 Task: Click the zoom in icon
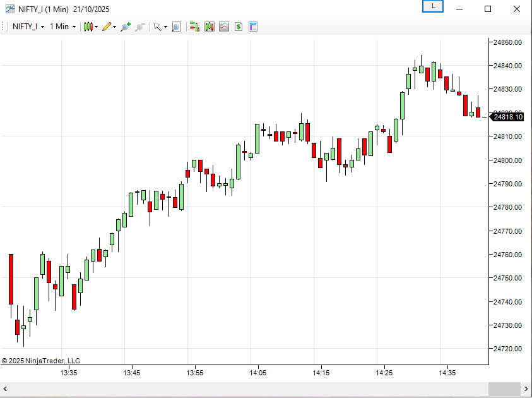126,27
